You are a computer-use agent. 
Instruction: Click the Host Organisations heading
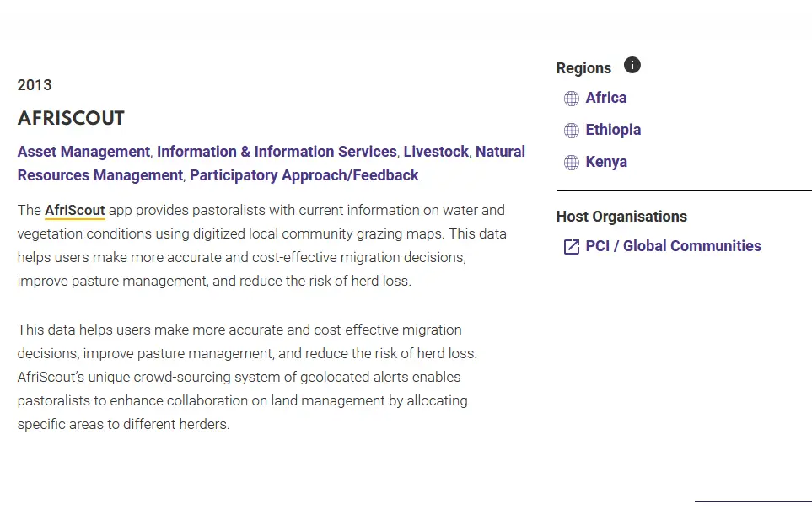[621, 217]
